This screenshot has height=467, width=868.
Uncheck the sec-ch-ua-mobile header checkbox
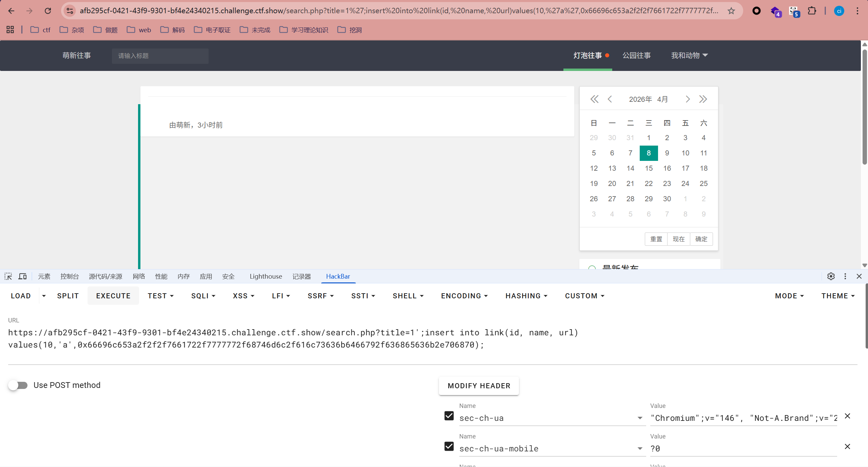(x=449, y=446)
